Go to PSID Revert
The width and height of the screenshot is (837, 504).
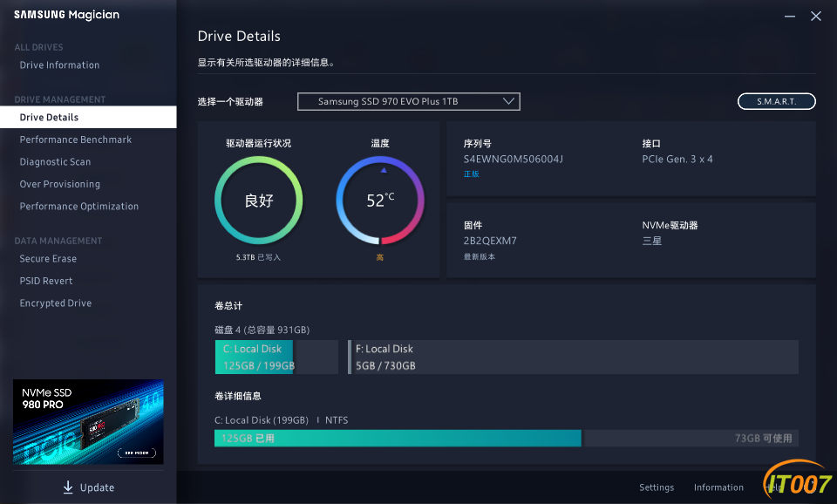coord(46,281)
